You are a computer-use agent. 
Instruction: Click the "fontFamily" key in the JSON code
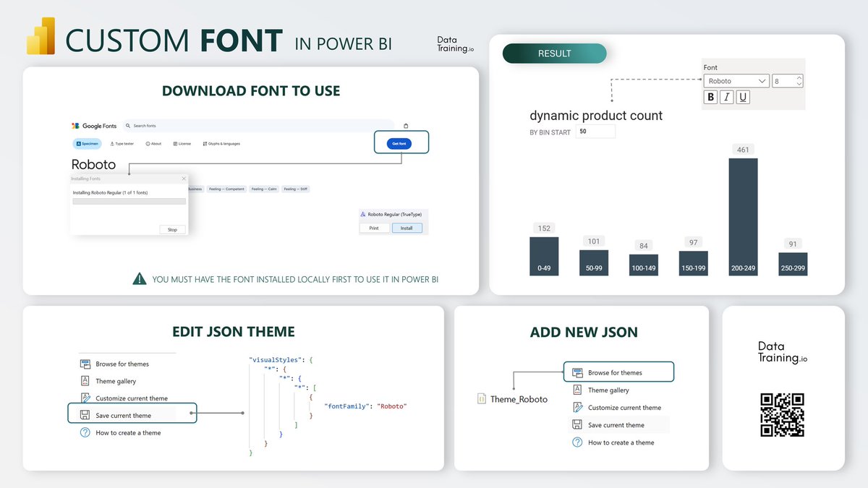pyautogui.click(x=348, y=406)
